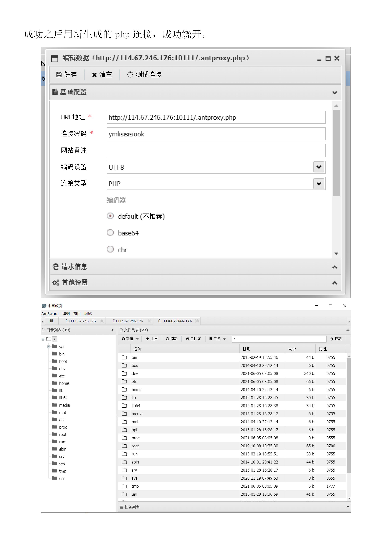
Task: Click the tmp folder icon in file list
Action: (x=124, y=486)
